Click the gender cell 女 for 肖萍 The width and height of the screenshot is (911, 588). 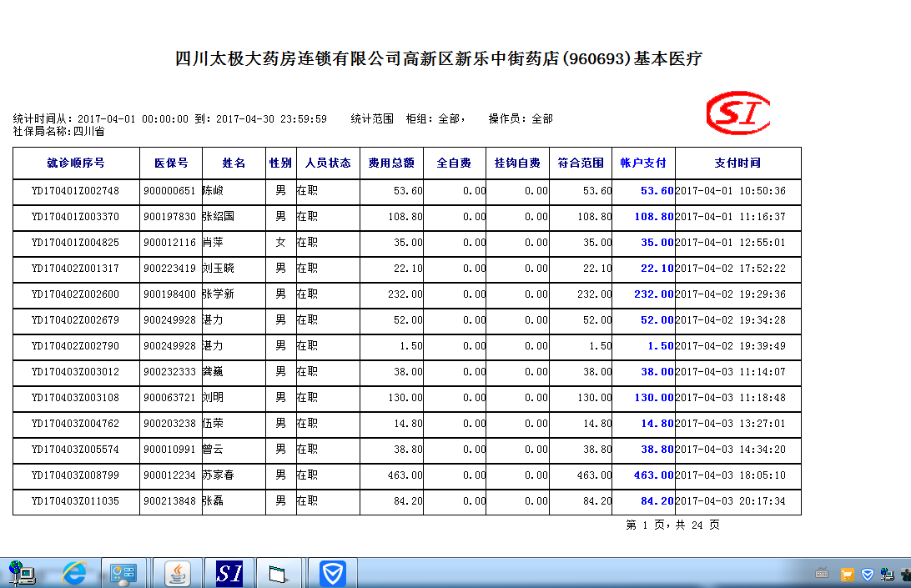pos(280,243)
